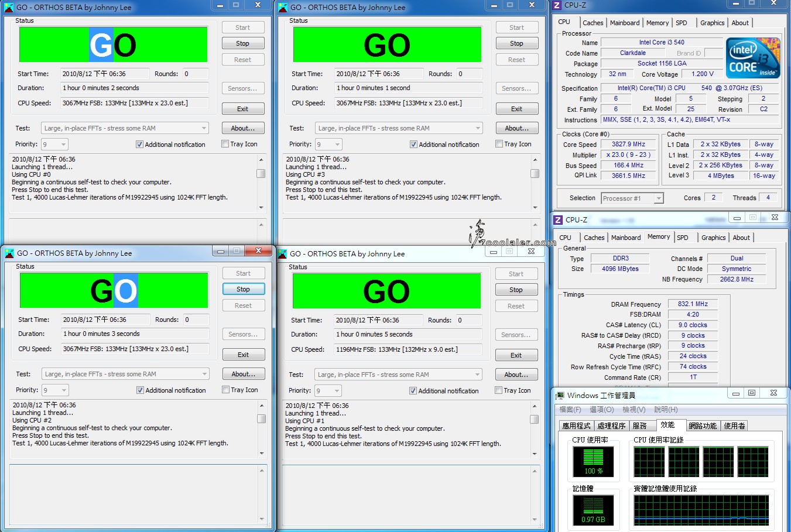Open the Priority dropdown in CPU #1 ORTHOS window

tap(328, 390)
